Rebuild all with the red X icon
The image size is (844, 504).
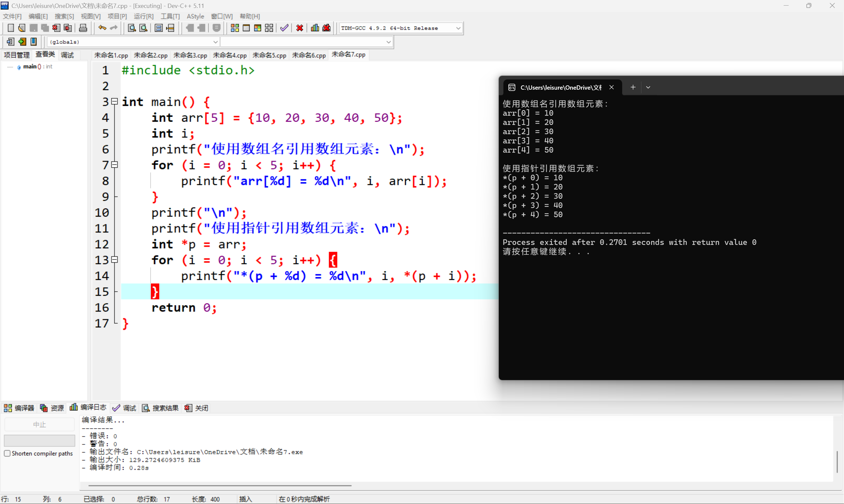[x=299, y=28]
